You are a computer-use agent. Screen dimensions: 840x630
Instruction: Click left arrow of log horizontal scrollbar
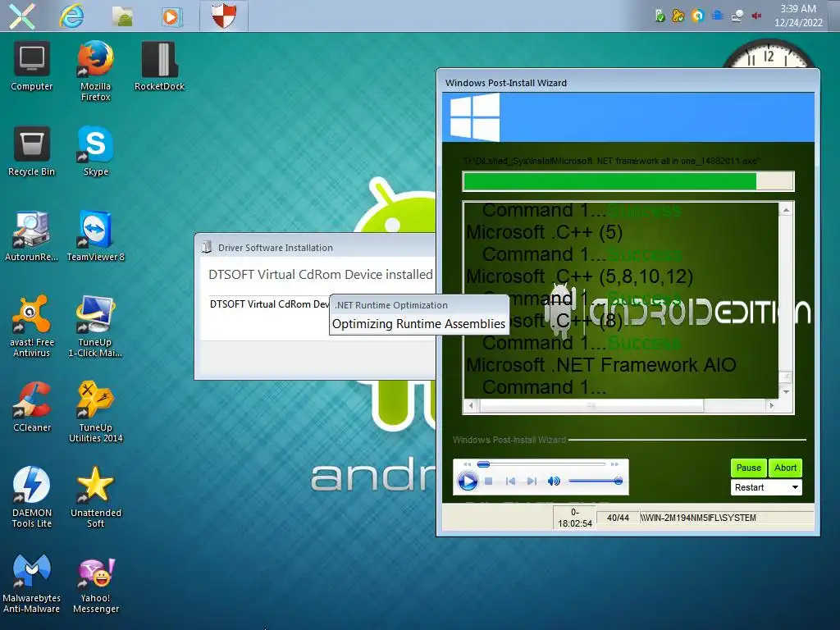(x=471, y=406)
